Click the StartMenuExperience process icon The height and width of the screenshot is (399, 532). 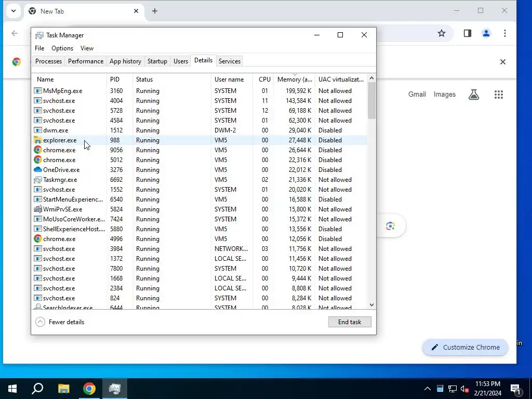[37, 199]
